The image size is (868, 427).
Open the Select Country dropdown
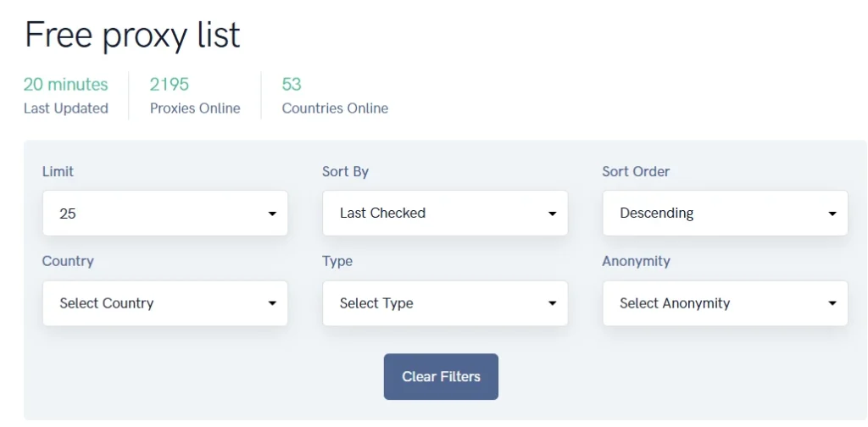(165, 303)
